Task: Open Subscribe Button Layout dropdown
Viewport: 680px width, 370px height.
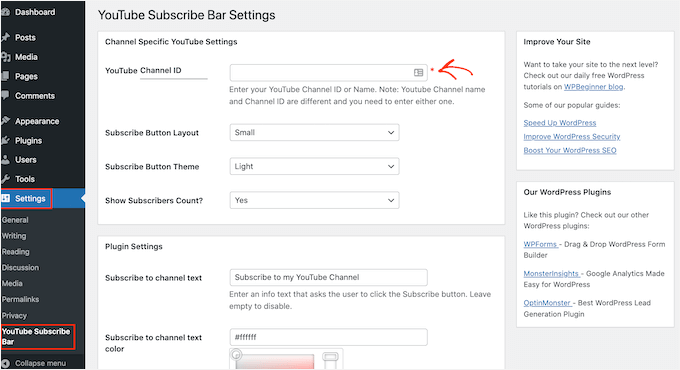Action: click(314, 132)
